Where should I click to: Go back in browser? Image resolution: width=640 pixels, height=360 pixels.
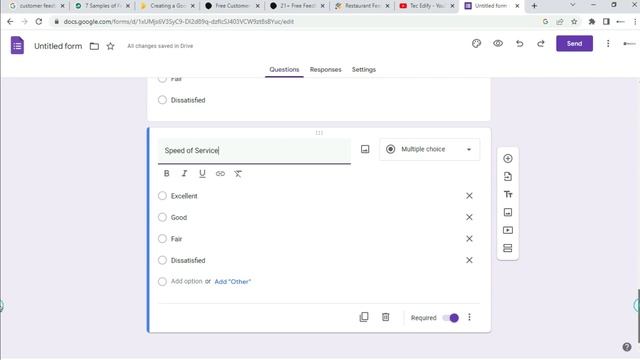[10, 22]
